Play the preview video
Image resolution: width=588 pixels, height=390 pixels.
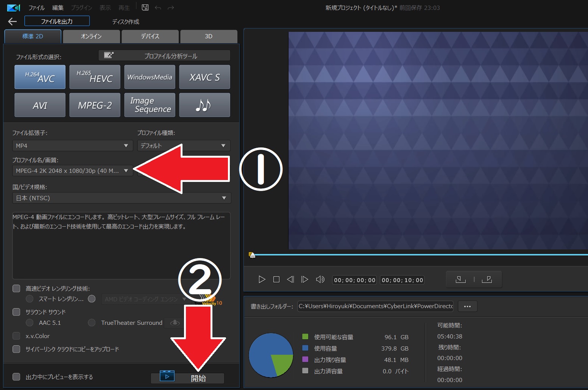coord(262,280)
